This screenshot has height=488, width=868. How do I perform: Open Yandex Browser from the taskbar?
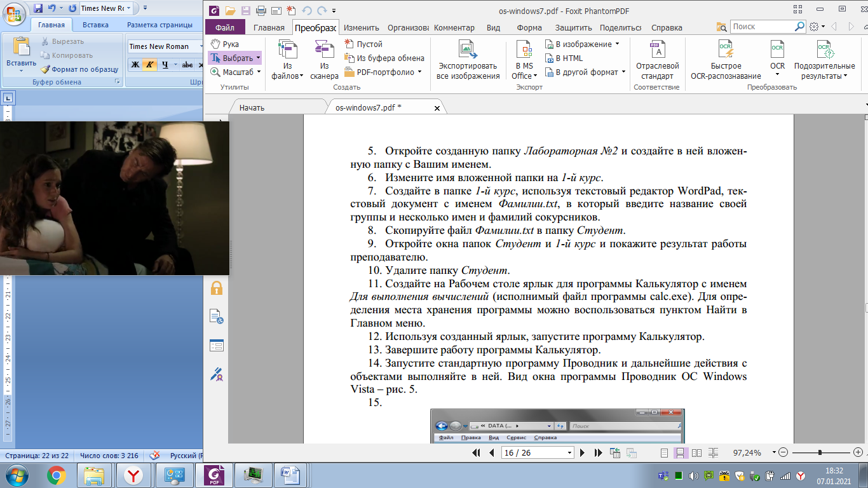tap(133, 475)
